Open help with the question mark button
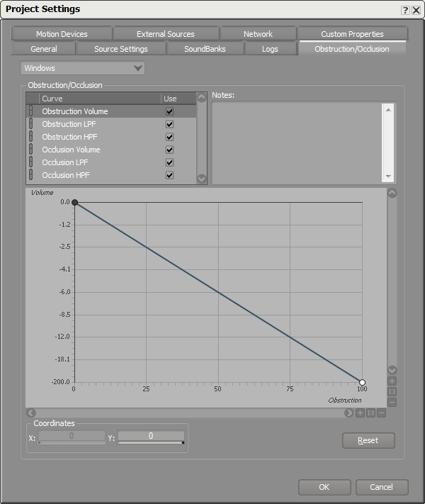Image resolution: width=425 pixels, height=504 pixels. click(x=405, y=11)
